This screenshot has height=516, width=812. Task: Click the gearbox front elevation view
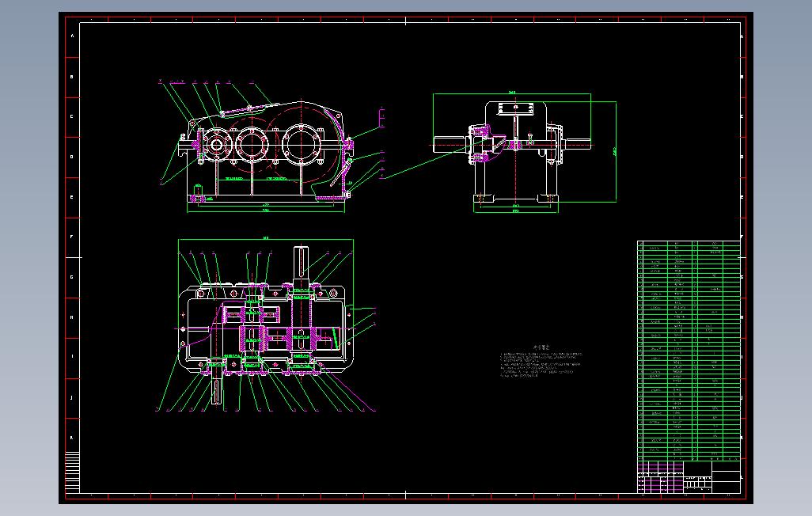point(265,151)
